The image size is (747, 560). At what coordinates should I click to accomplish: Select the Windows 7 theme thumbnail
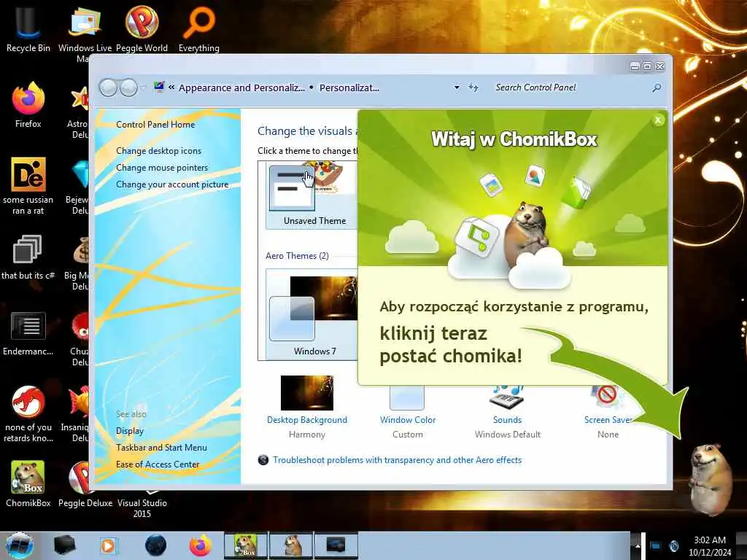click(311, 314)
